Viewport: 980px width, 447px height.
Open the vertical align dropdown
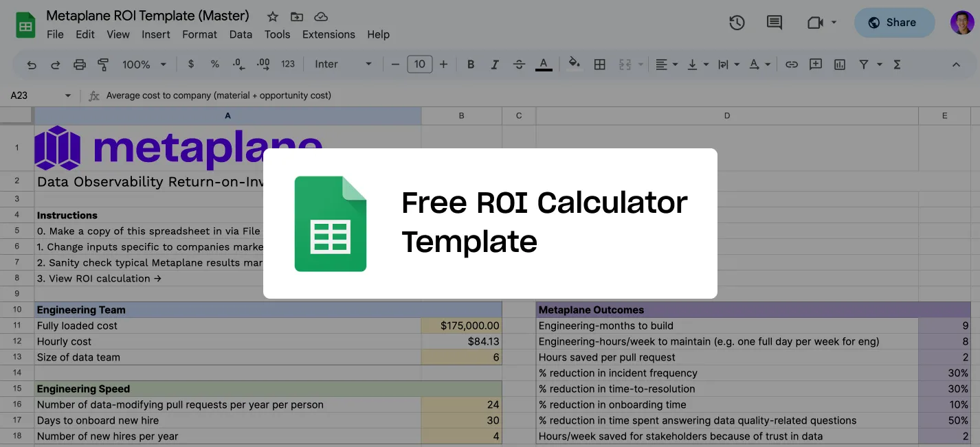point(698,65)
